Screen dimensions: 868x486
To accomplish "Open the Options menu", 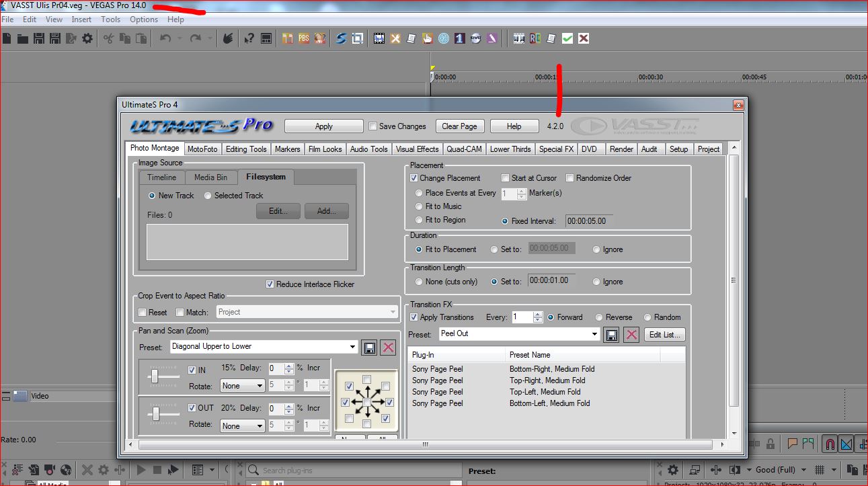I will (144, 19).
